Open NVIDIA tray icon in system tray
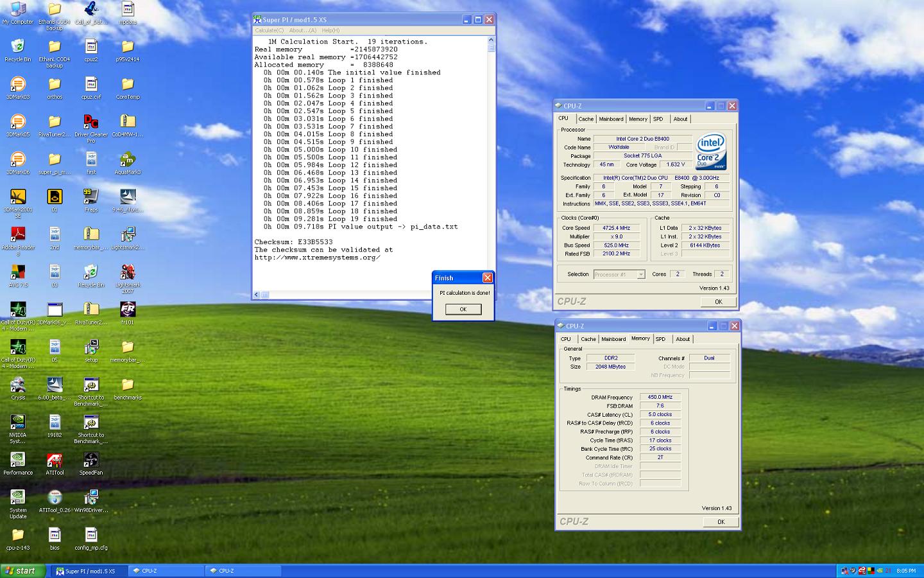The image size is (924, 578). click(880, 571)
